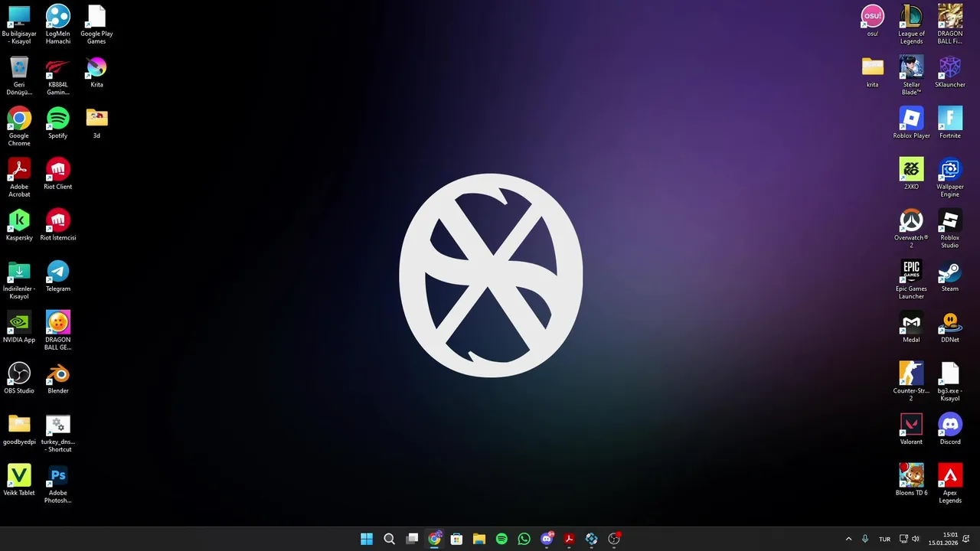Select the osu! desktop icon
The width and height of the screenshot is (980, 551).
coord(873,21)
